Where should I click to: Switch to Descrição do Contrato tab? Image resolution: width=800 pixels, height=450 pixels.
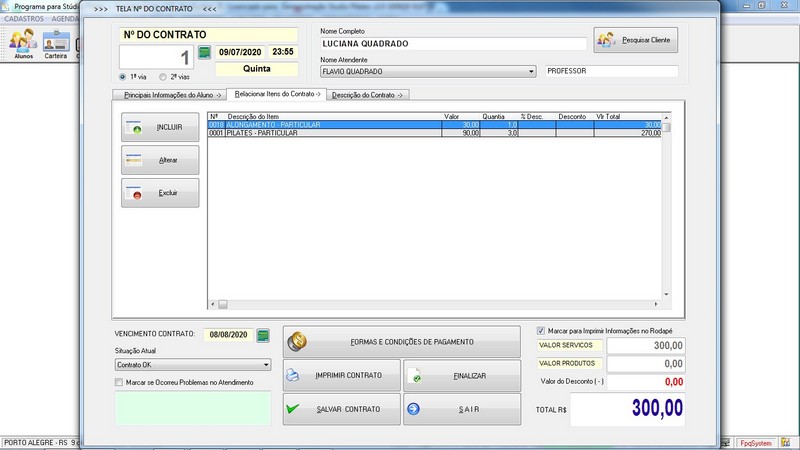pyautogui.click(x=367, y=95)
